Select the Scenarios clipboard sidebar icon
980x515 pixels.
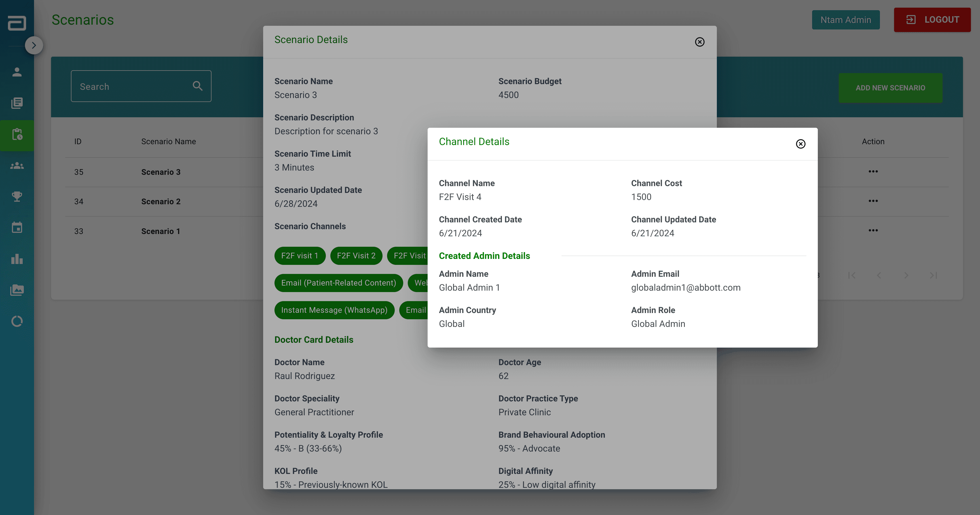[x=17, y=135]
